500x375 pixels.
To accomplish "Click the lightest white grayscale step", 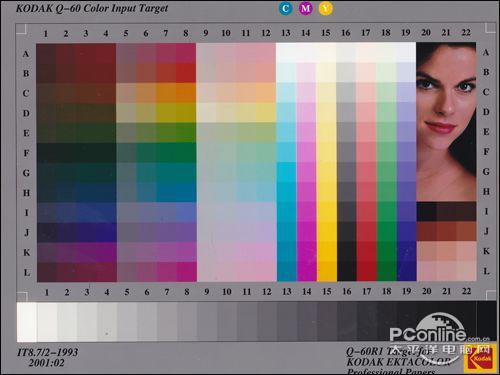I will point(27,322).
